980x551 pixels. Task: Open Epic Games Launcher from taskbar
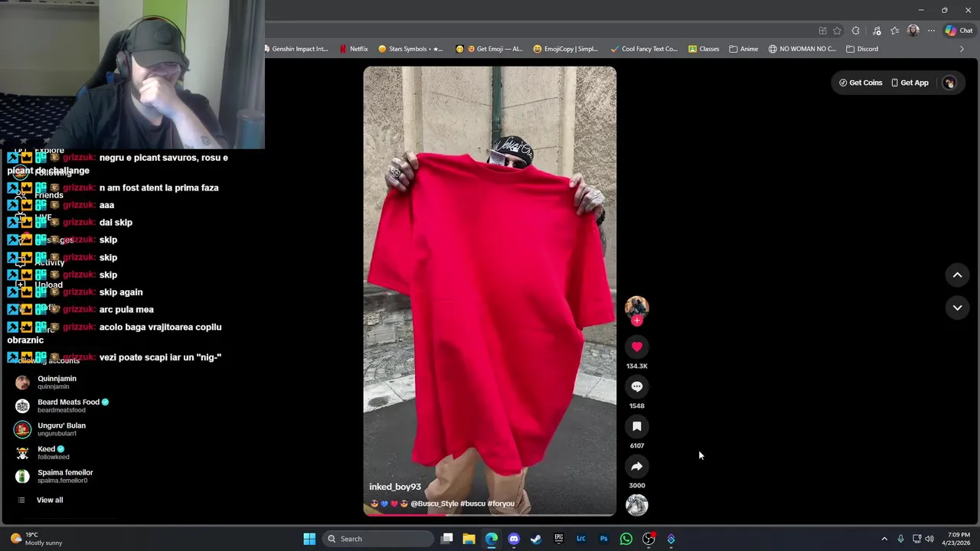pos(559,539)
